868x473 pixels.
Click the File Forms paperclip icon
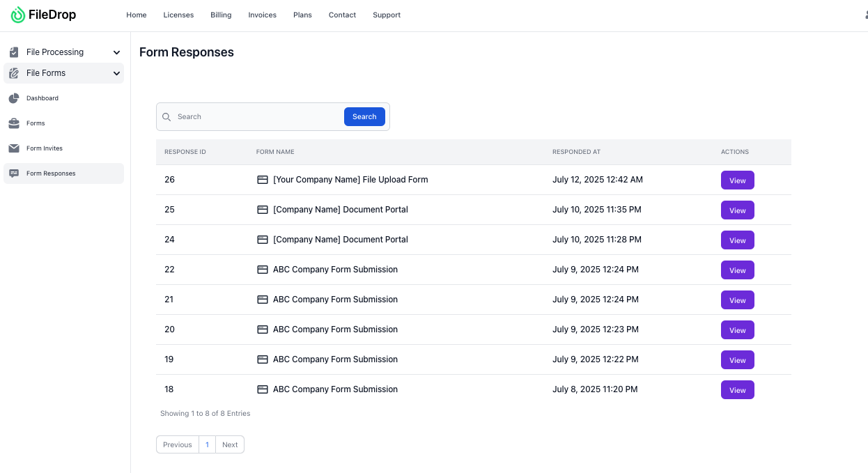point(14,73)
